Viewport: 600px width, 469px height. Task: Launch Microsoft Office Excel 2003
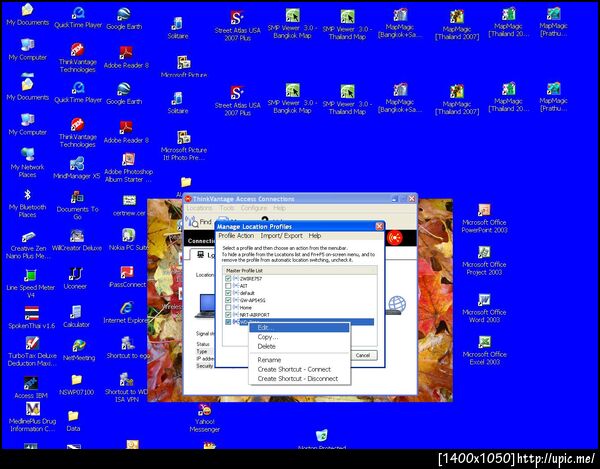coord(484,342)
